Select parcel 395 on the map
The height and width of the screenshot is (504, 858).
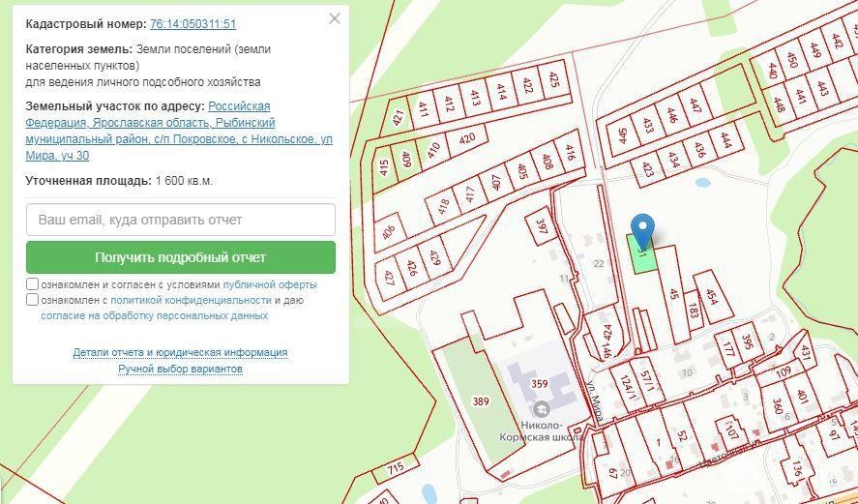(x=747, y=341)
